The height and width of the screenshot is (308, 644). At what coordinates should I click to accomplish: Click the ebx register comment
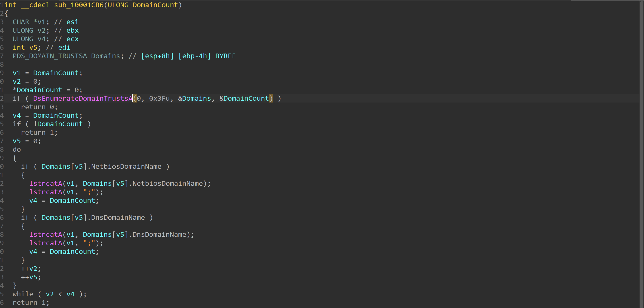coord(72,31)
